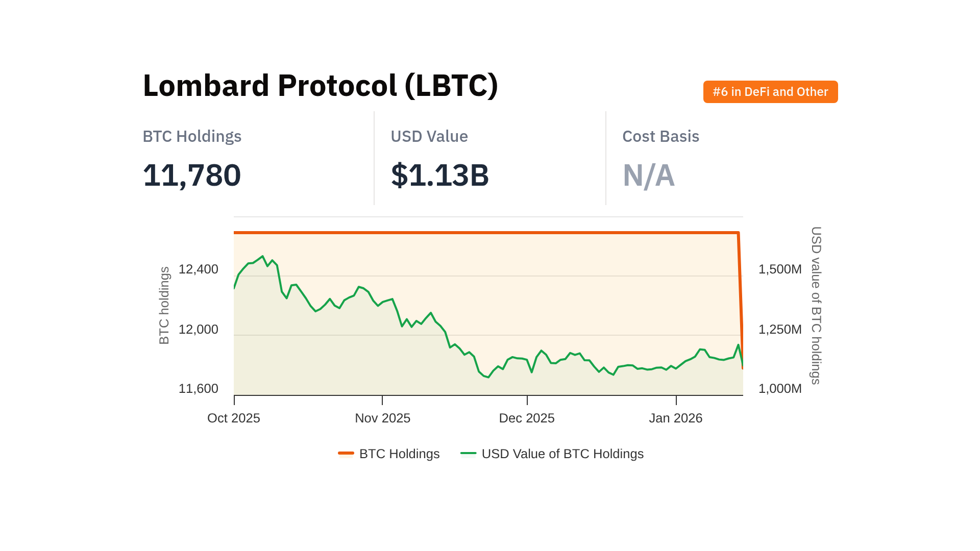
Task: Click the orange BTC Holdings legend swatch
Action: (346, 453)
